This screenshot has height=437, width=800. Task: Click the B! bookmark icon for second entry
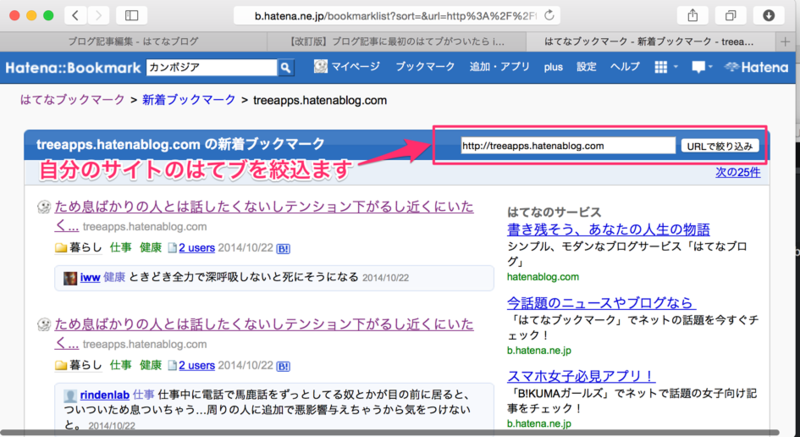click(x=283, y=366)
